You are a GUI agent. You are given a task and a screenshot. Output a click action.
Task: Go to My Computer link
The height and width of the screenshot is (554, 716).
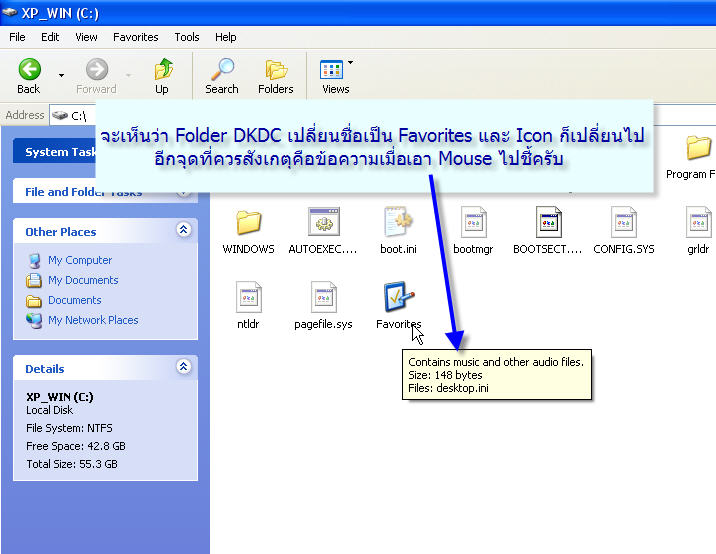click(x=80, y=260)
